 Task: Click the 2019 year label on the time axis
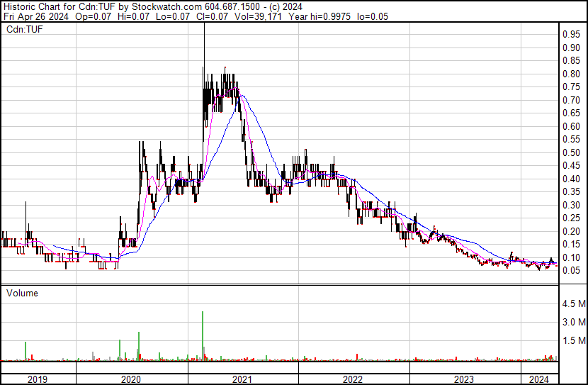(38, 379)
